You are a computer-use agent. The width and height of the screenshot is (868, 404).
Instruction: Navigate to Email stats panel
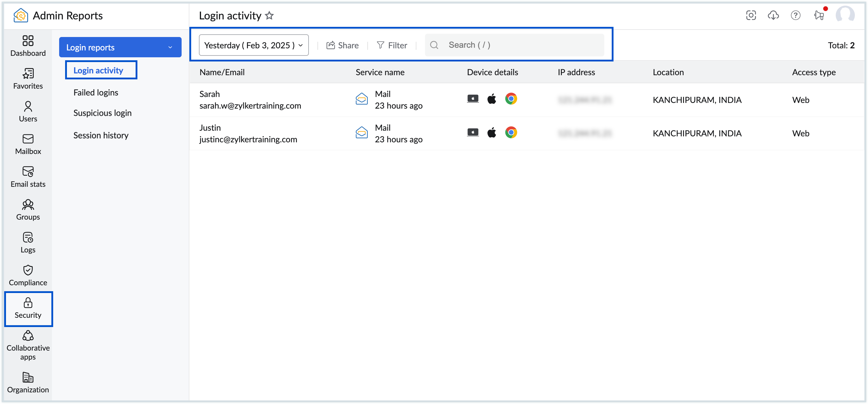(28, 176)
